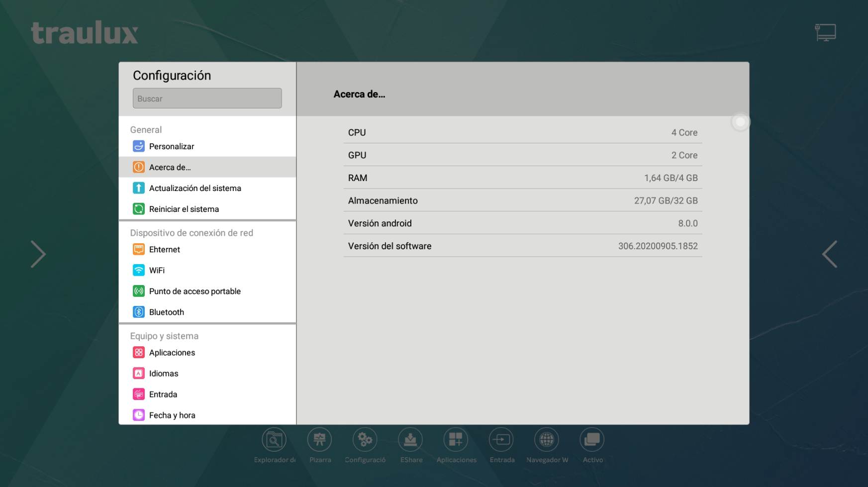Open the Configuración gears dock icon

click(x=365, y=440)
